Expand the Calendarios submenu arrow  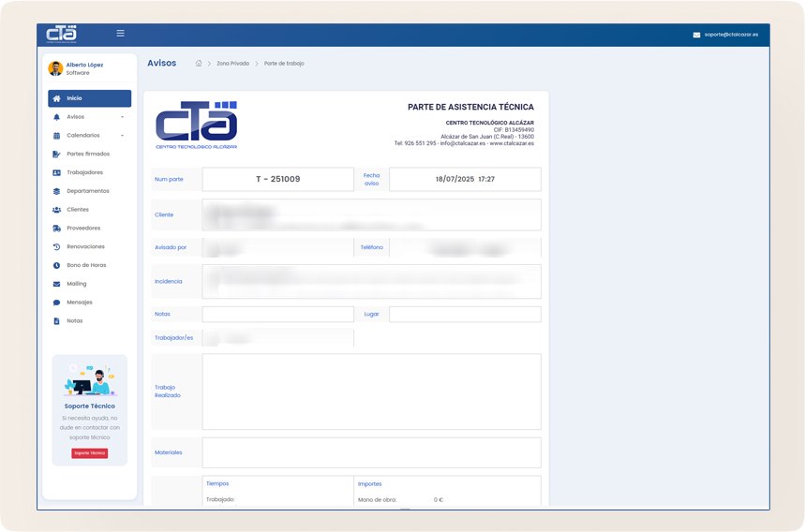[x=122, y=136]
